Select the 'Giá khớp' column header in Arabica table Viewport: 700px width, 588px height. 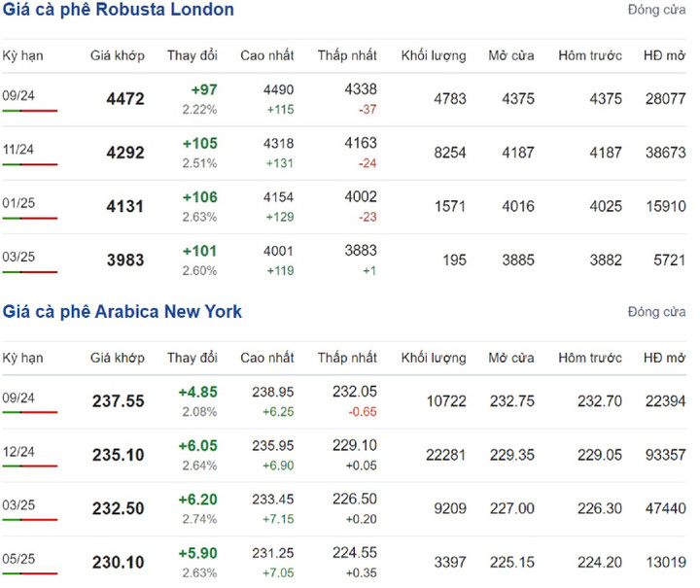click(x=118, y=359)
